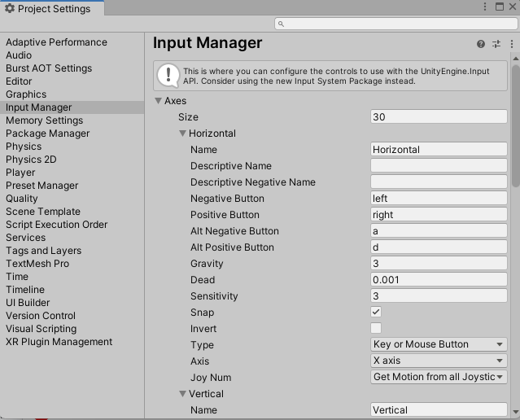Click the Project Settings gear icon
This screenshot has height=420, width=520.
10,8
